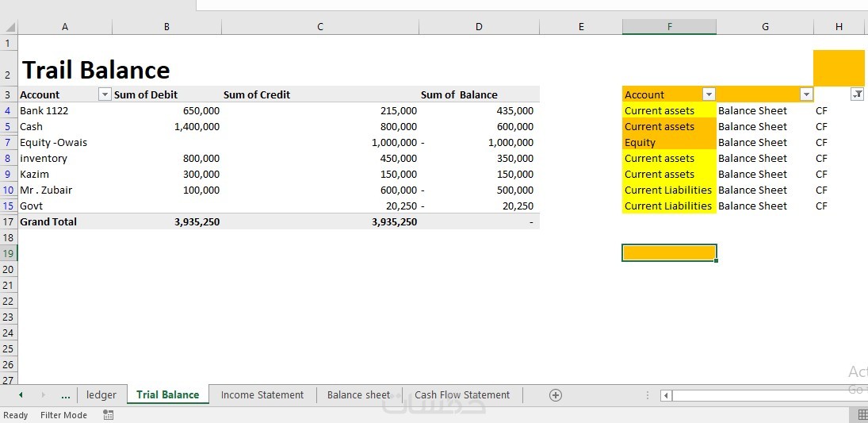This screenshot has width=868, height=423.
Task: Expand Account filter dropdown in column F
Action: (709, 94)
